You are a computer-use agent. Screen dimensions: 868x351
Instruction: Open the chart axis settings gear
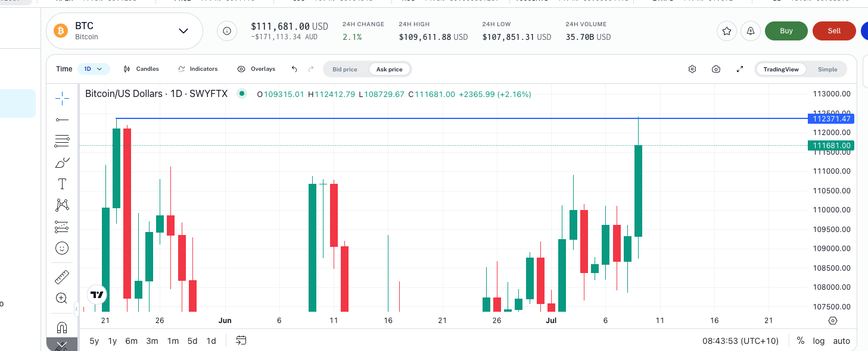[x=833, y=321]
